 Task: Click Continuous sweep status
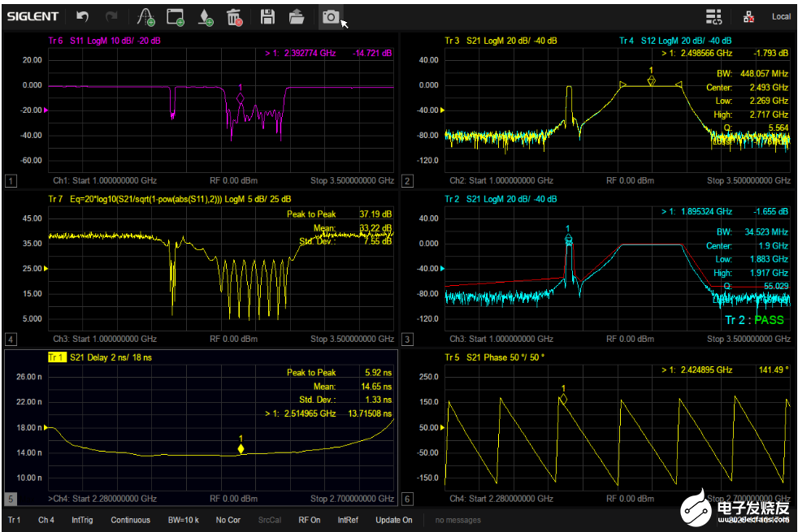point(130,520)
